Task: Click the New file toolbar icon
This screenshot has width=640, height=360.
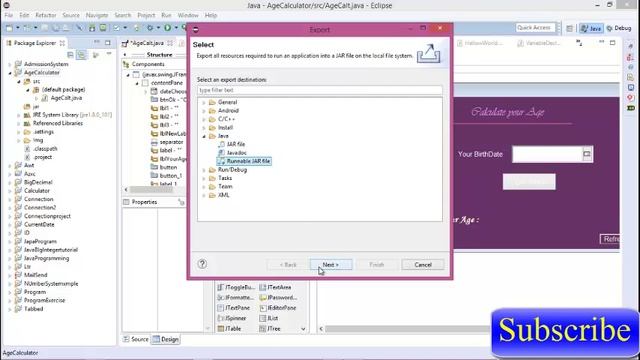Action: 9,28
